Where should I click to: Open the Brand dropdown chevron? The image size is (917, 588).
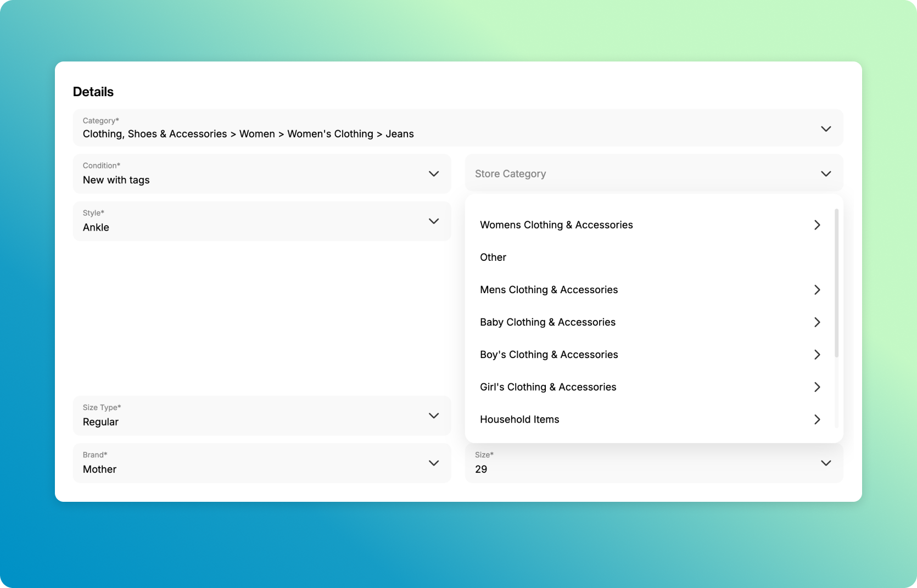[x=434, y=463]
